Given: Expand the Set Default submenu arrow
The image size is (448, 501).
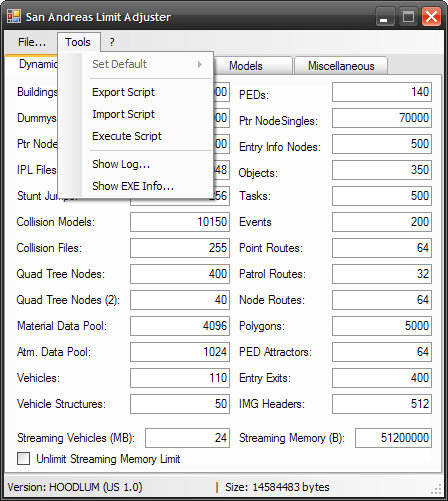Looking at the screenshot, I should point(200,64).
